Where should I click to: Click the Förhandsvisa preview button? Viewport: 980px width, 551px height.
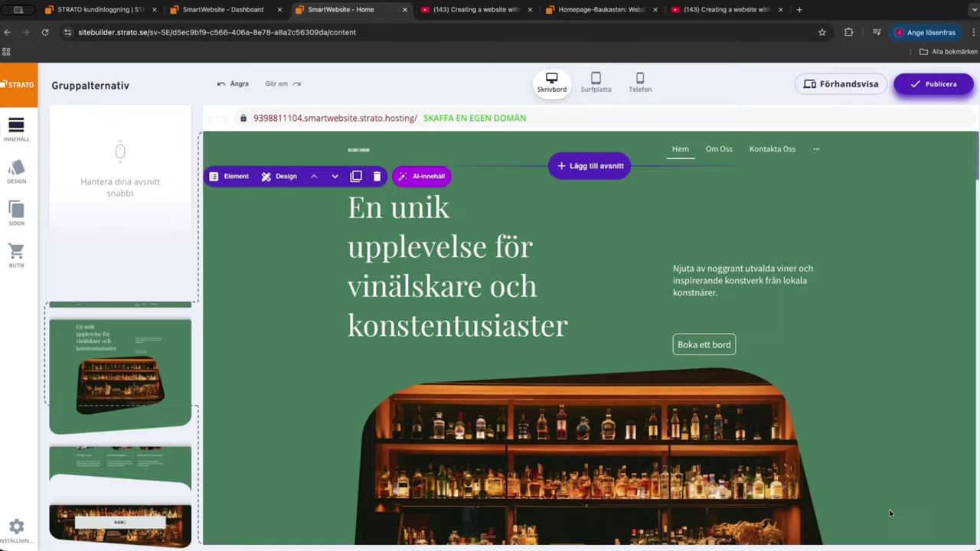[841, 84]
